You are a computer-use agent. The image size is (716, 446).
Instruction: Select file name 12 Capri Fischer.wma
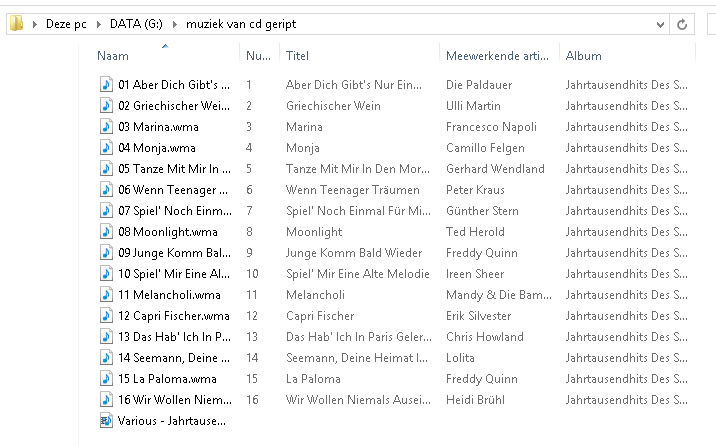[x=174, y=316]
